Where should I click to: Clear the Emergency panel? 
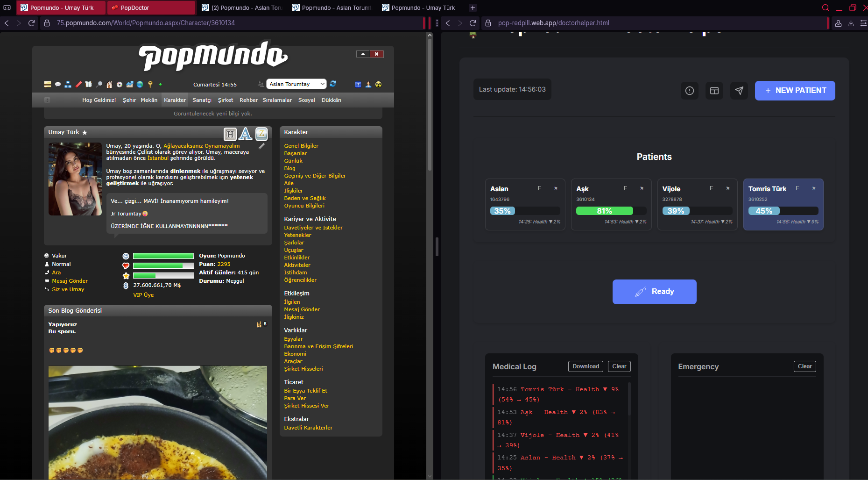coord(804,366)
